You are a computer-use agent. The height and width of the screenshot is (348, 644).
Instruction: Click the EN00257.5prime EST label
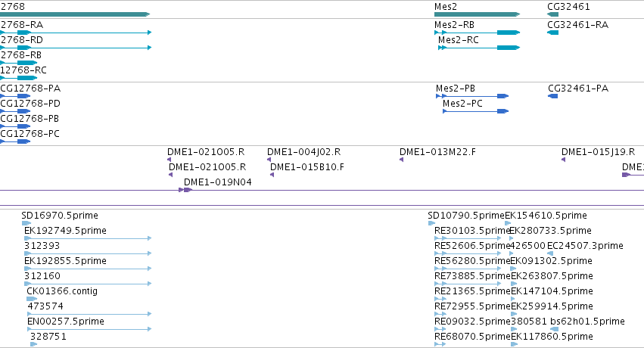(x=66, y=322)
